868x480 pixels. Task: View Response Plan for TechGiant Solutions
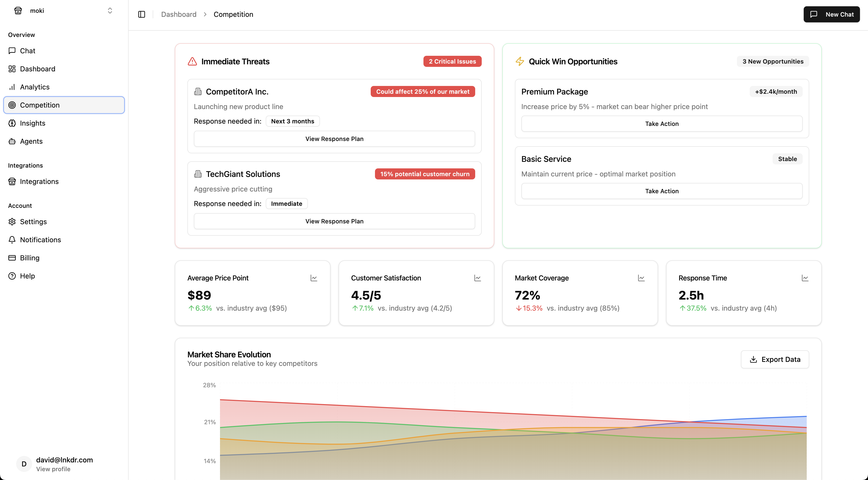pos(334,221)
